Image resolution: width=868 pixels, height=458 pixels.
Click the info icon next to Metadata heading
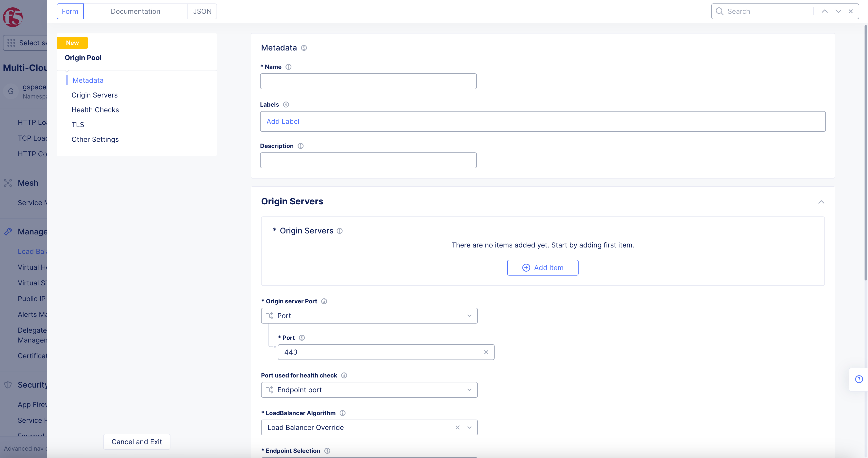[x=304, y=48]
